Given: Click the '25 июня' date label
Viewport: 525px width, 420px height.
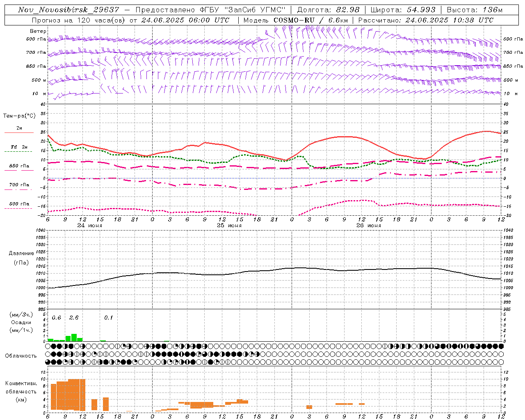Looking at the screenshot, I should (229, 225).
